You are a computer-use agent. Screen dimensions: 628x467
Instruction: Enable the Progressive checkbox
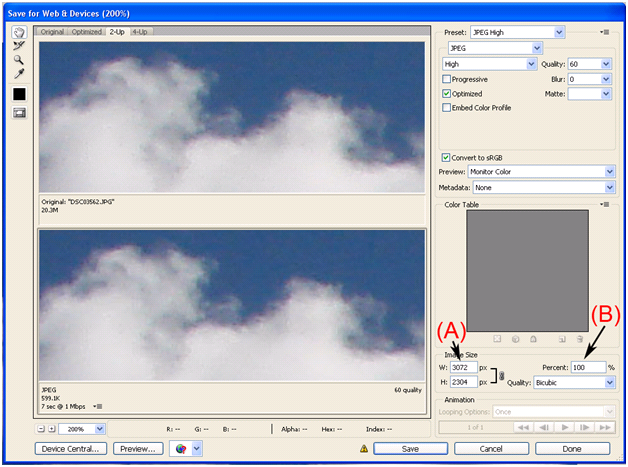(447, 79)
